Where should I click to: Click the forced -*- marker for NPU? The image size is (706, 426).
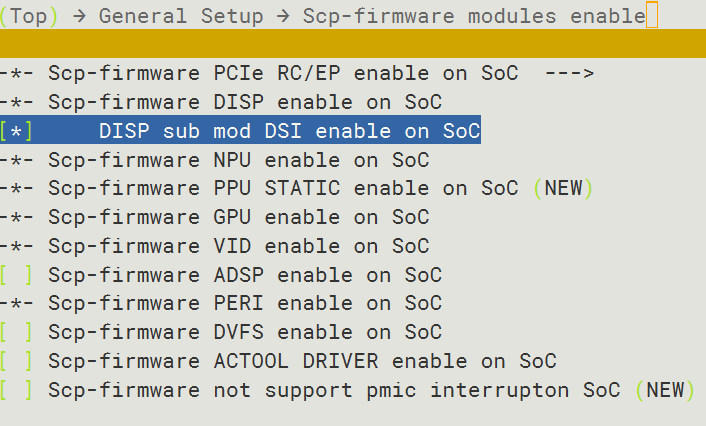coord(16,160)
